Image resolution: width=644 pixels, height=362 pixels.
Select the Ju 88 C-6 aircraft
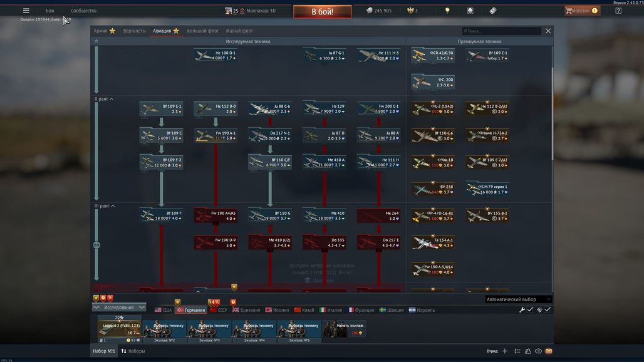pos(270,109)
